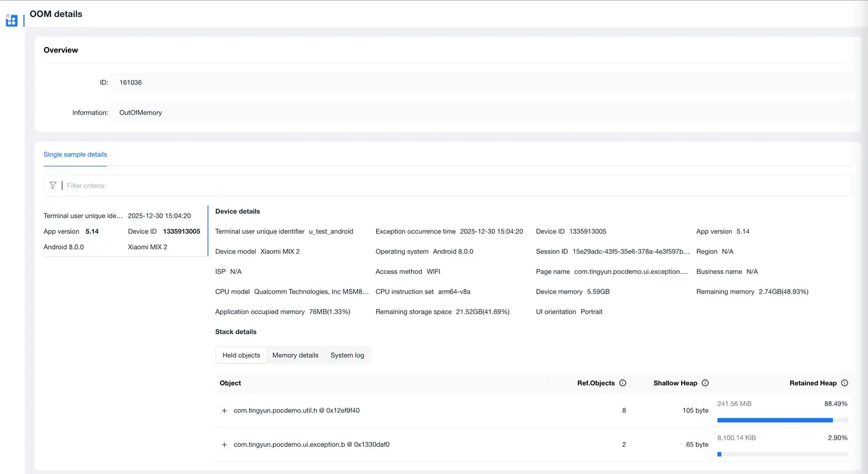Viewport: 868px width, 474px height.
Task: Select the Held objects tab
Action: click(241, 355)
